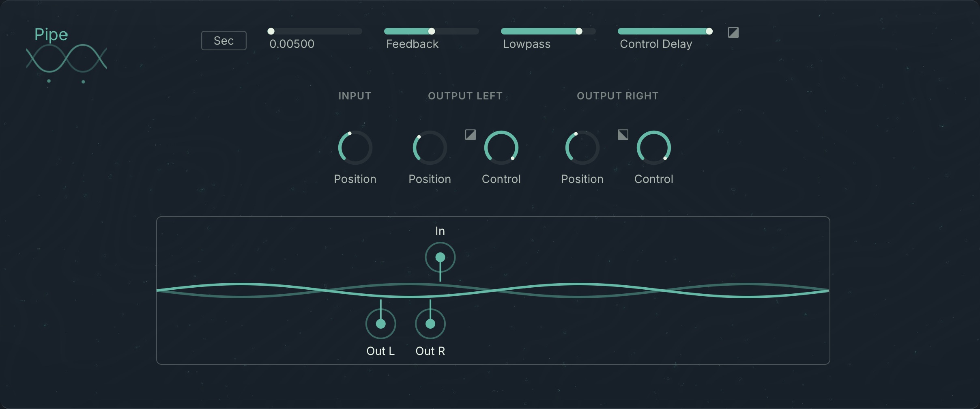This screenshot has width=980, height=409.
Task: Click the 0.00500 delay time readout
Action: pyautogui.click(x=292, y=44)
